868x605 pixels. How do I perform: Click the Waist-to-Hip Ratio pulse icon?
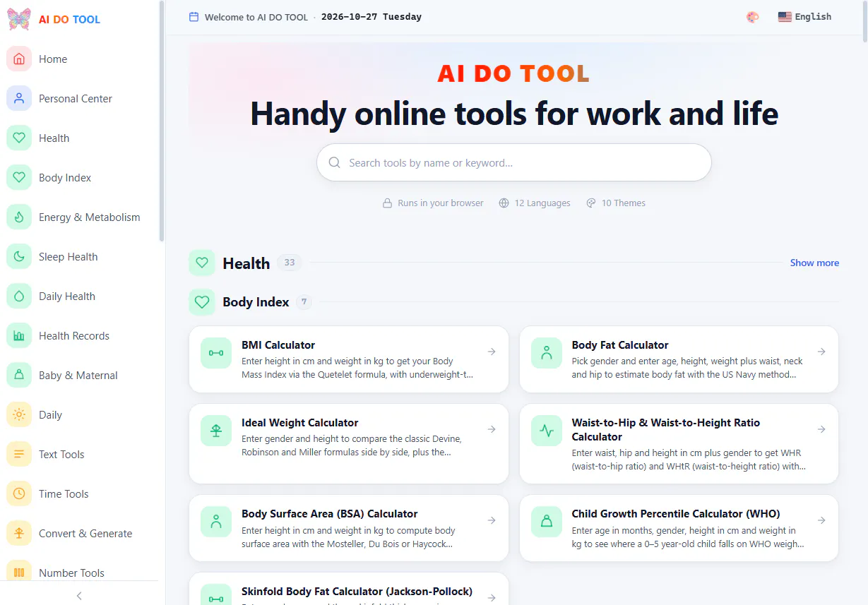(x=547, y=430)
